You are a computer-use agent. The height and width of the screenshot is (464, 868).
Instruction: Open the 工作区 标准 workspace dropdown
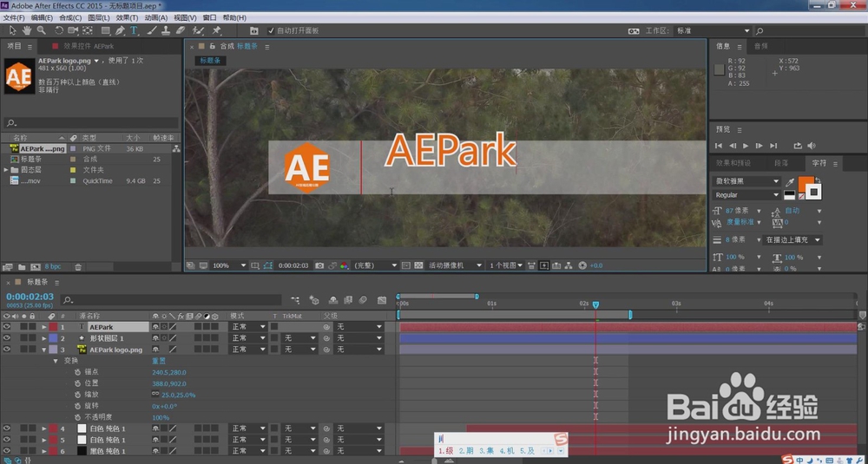pos(713,31)
